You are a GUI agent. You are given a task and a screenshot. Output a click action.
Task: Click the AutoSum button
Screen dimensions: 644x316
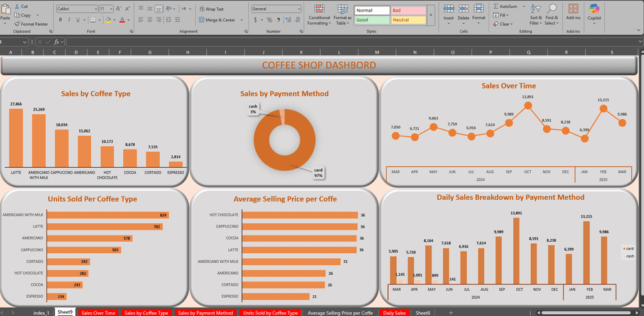(504, 6)
